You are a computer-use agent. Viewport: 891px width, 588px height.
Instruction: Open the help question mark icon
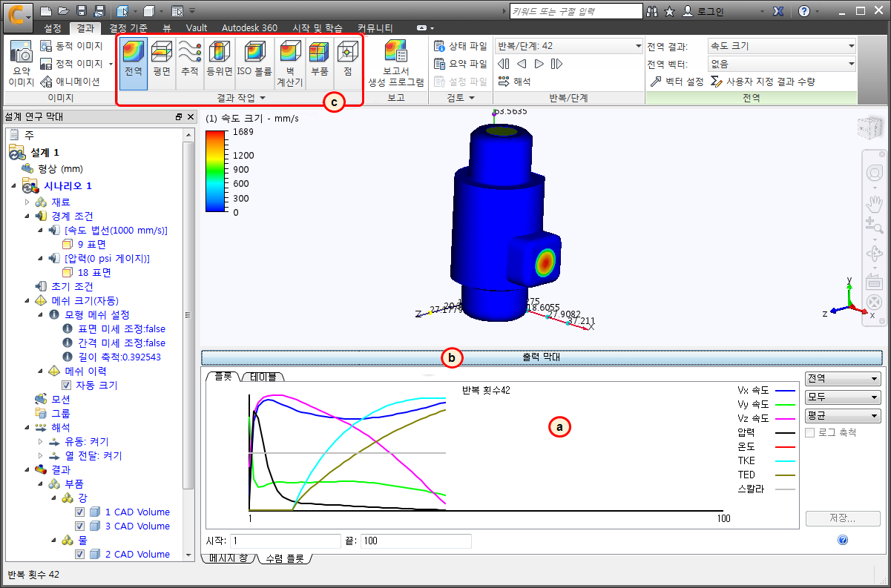[x=804, y=11]
